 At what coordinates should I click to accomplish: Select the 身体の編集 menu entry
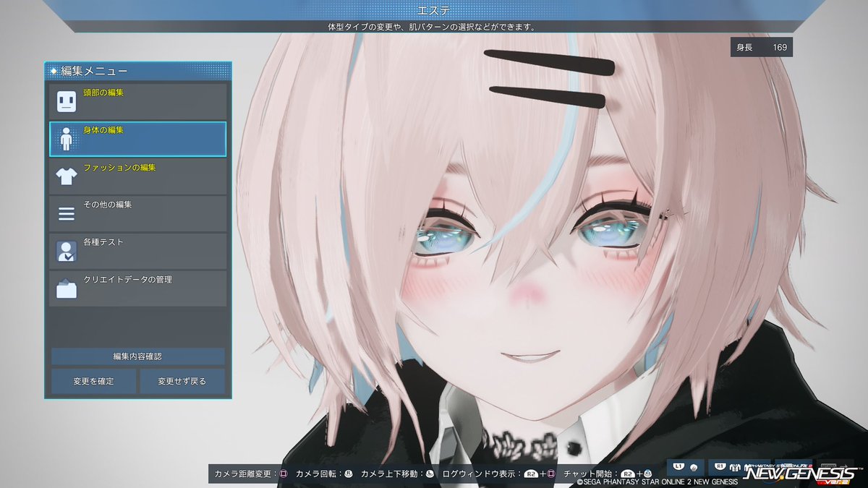tap(137, 139)
